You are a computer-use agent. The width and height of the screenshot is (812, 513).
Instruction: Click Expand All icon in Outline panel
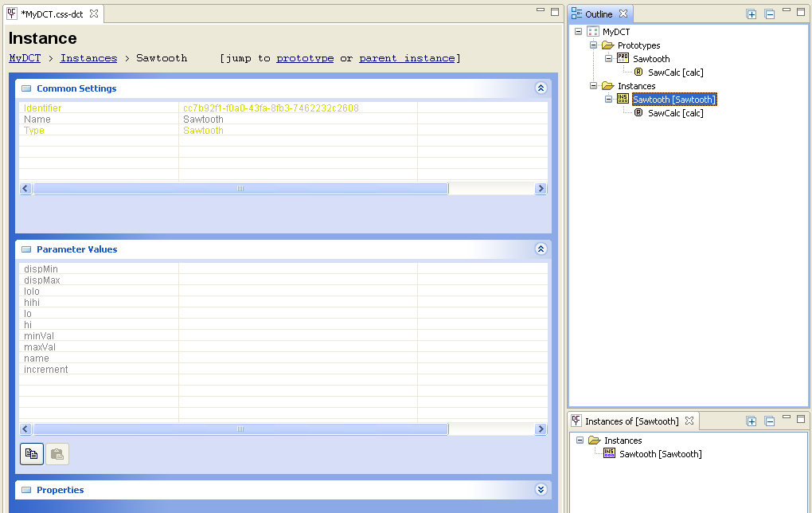751,14
